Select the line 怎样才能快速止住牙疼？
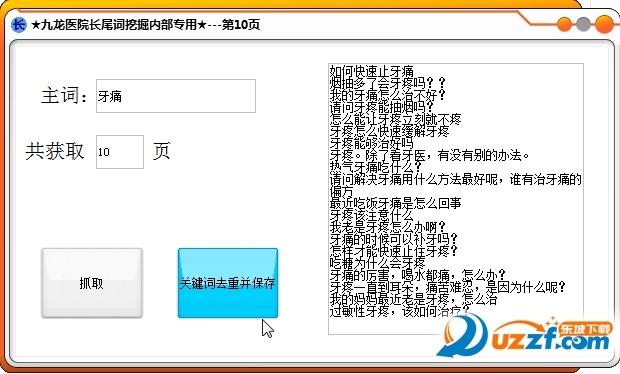This screenshot has height=374, width=620. click(394, 251)
